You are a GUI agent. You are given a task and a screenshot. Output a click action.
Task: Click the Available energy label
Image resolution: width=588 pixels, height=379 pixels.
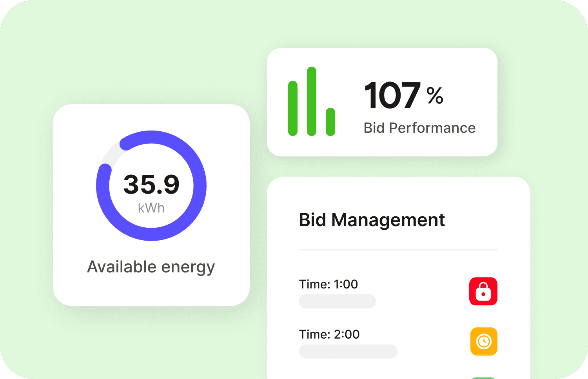point(151,267)
